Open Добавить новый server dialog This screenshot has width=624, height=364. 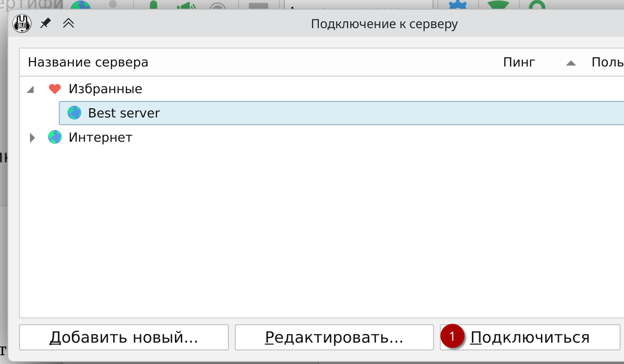[123, 337]
